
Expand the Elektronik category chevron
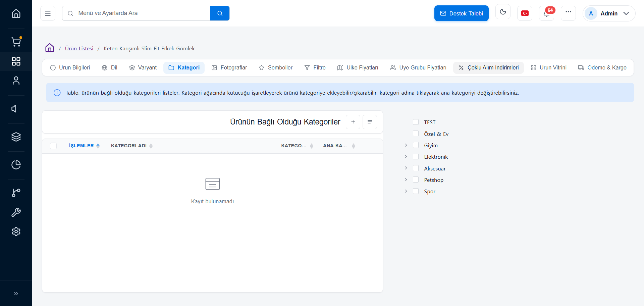pos(406,157)
